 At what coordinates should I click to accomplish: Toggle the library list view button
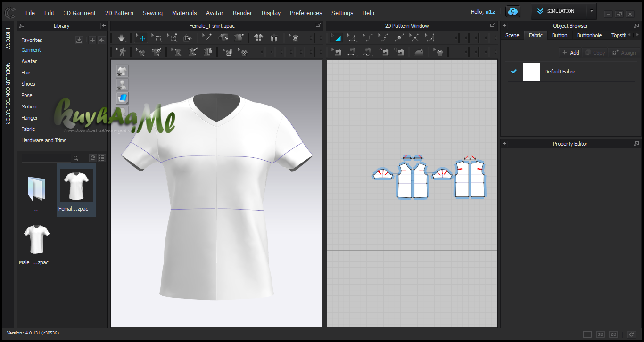coord(102,158)
